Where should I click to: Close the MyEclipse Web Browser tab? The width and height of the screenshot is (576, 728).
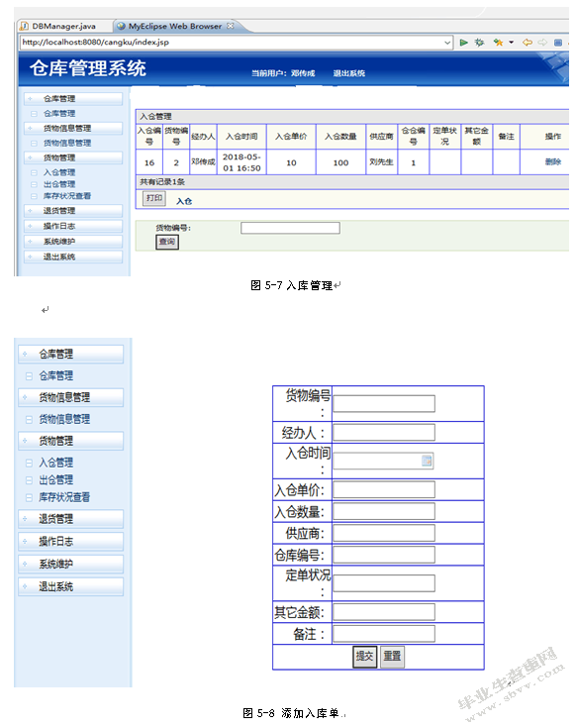click(231, 26)
